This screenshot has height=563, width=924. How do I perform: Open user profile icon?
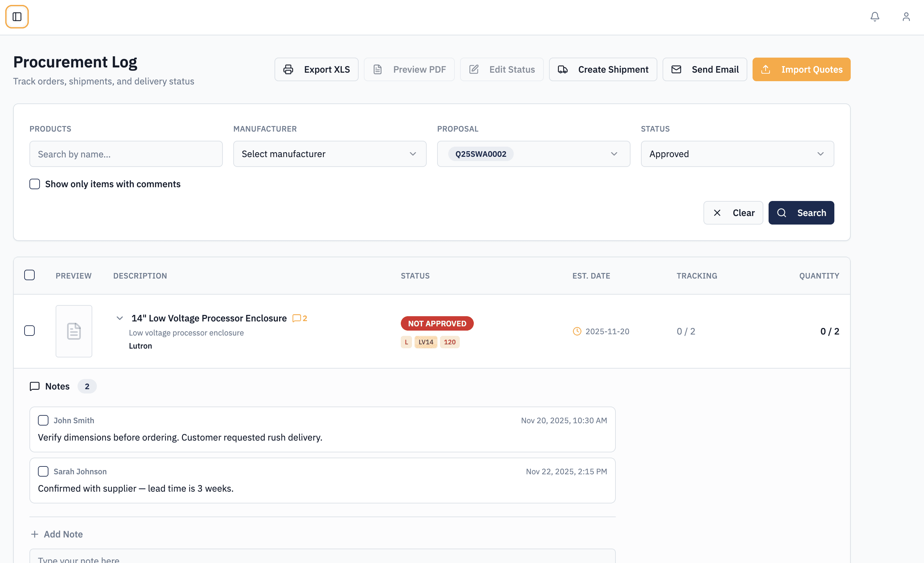pyautogui.click(x=906, y=17)
